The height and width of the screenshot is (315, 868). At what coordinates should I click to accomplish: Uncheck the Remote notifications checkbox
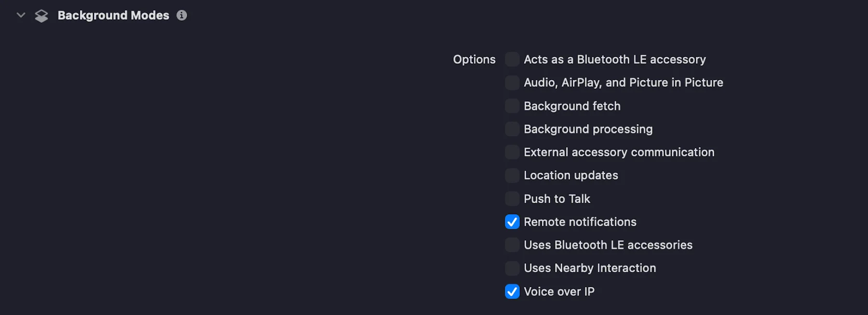pyautogui.click(x=512, y=222)
